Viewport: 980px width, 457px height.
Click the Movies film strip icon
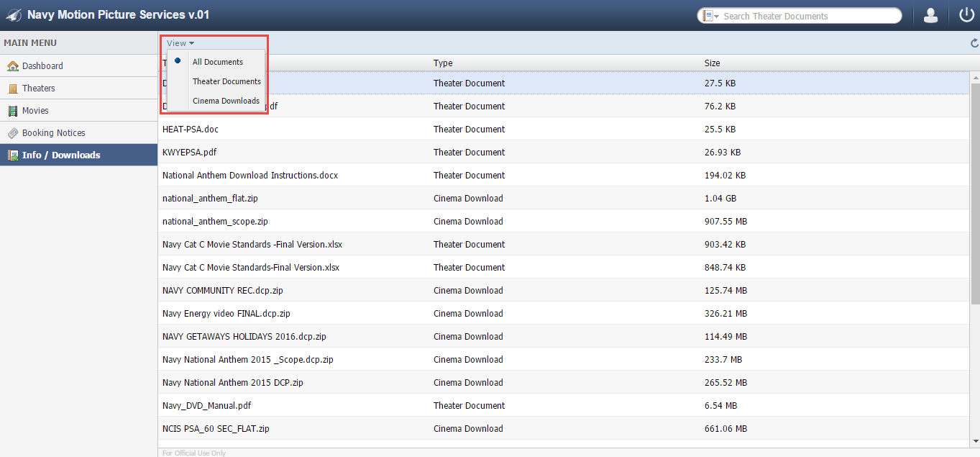click(13, 111)
